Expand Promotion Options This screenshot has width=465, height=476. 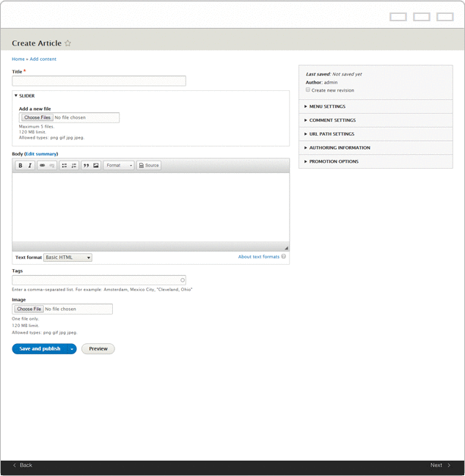[376, 161]
